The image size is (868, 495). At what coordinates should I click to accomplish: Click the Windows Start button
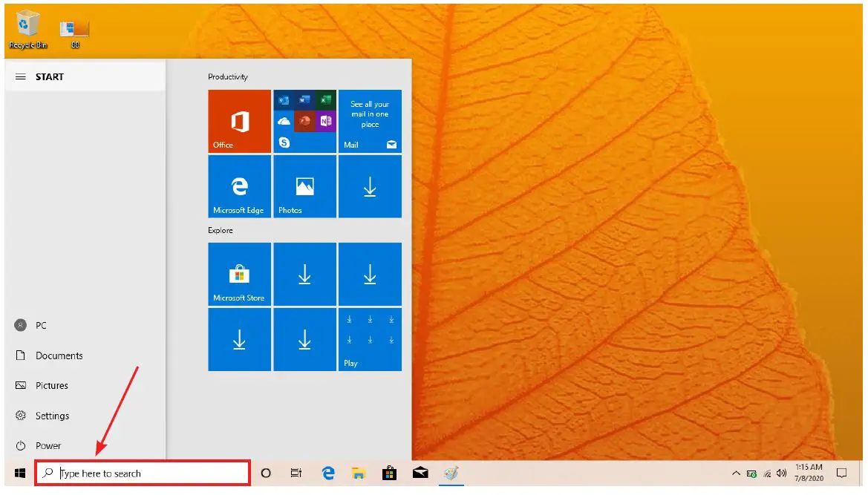20,473
